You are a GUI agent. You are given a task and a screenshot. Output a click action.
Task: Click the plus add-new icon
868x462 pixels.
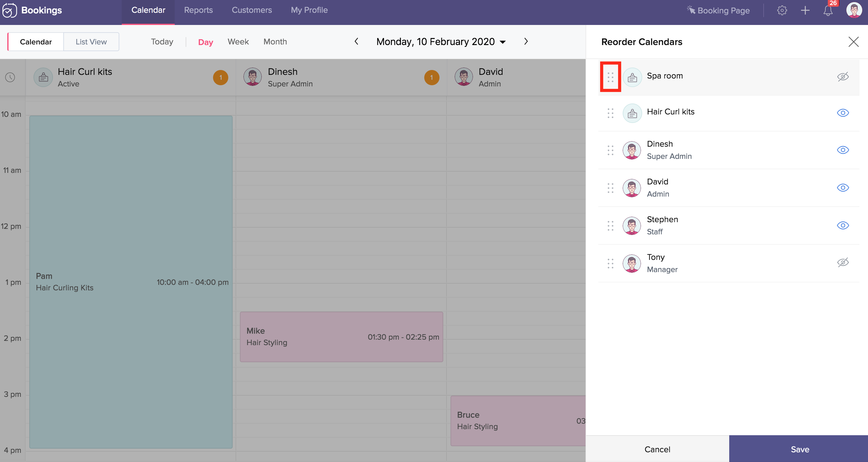point(805,10)
